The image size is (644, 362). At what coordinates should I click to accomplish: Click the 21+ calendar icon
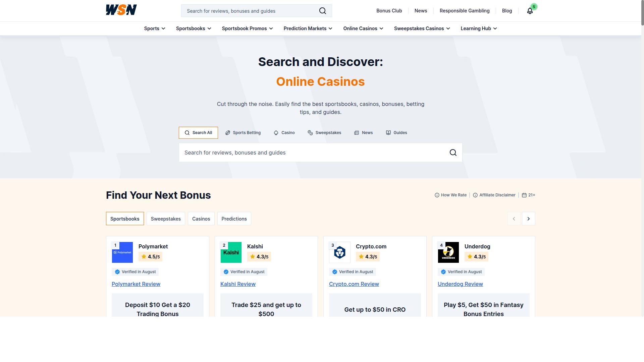click(x=524, y=195)
